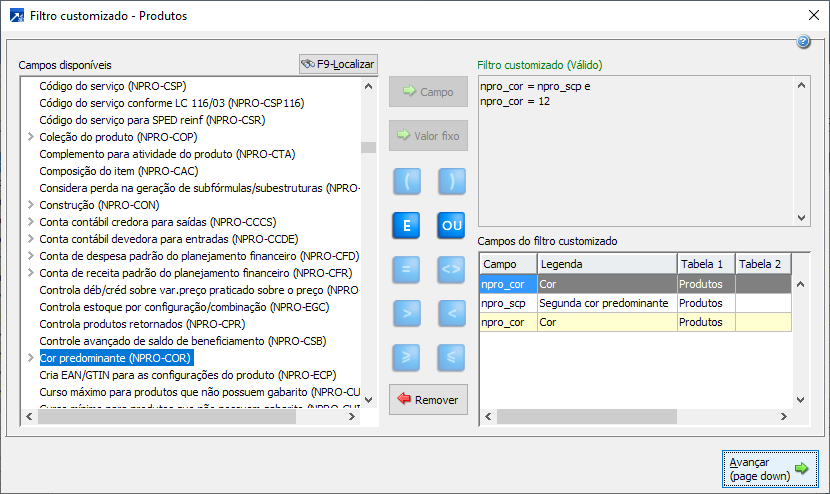Select Composição do item (NPRO-CAC)
The height and width of the screenshot is (494, 830).
[x=119, y=171]
